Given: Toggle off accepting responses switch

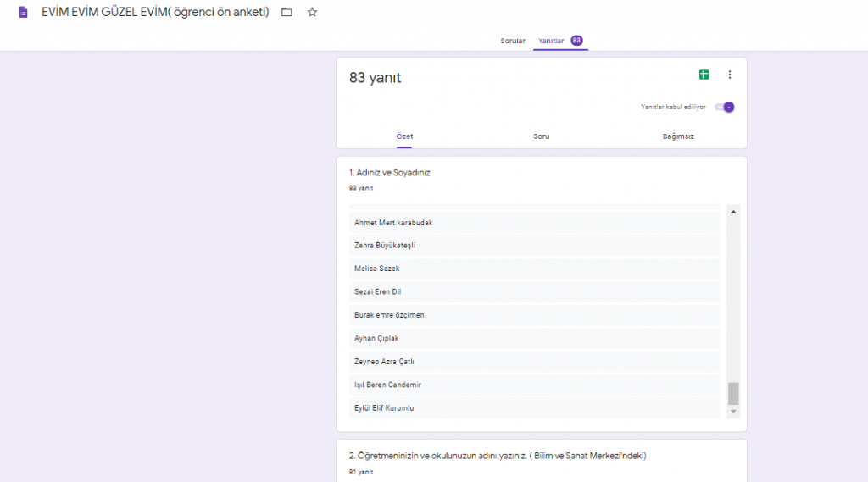Looking at the screenshot, I should click(x=725, y=108).
